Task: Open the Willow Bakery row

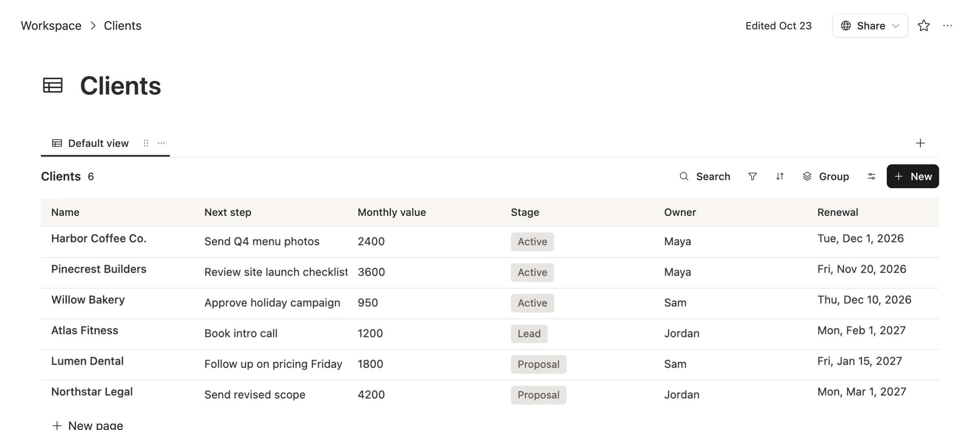Action: pos(88,300)
